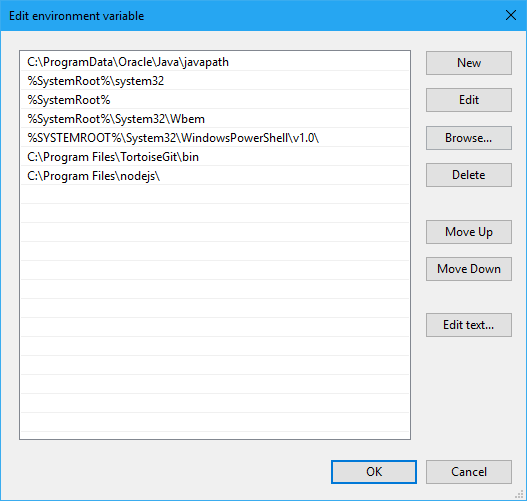Viewport: 527px width, 501px height.
Task: Click the Edit environment variable title bar
Action: click(x=249, y=15)
